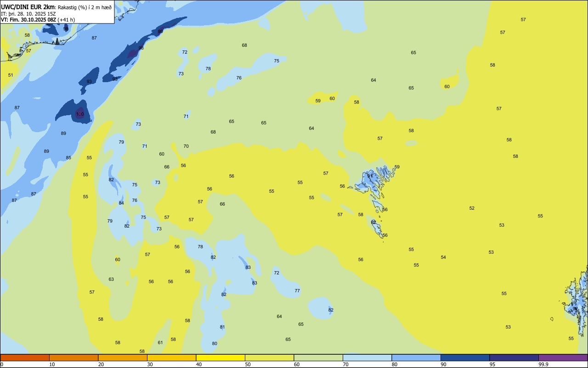This screenshot has width=588, height=368.
Task: Click the '99.9' legend tick label
Action: pos(544,364)
